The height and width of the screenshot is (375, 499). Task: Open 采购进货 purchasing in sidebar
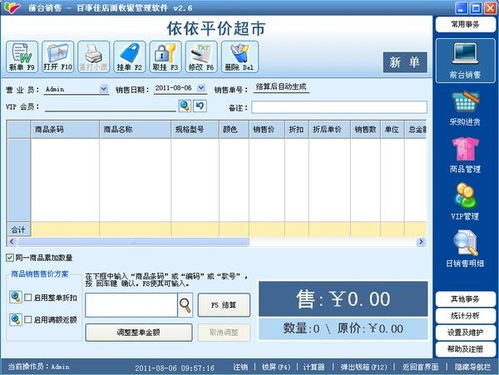465,108
